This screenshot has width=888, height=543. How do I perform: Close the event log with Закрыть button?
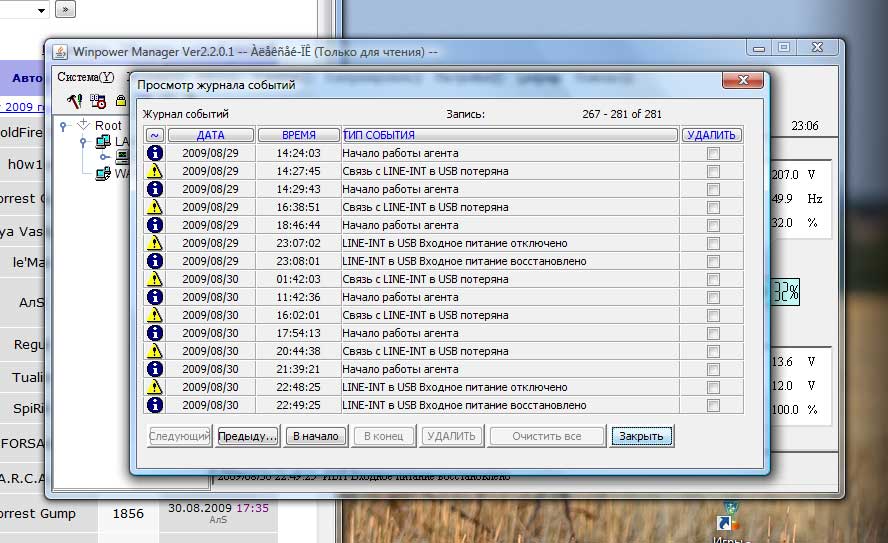(641, 436)
